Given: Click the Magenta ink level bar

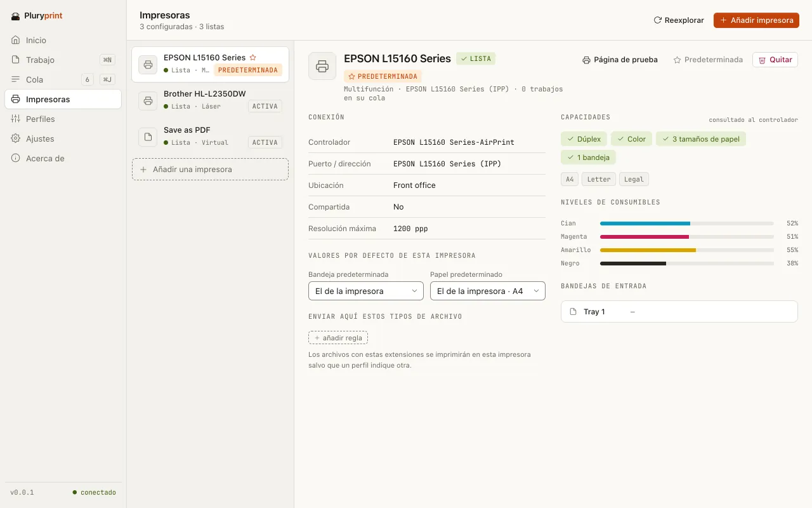Looking at the screenshot, I should (686, 237).
